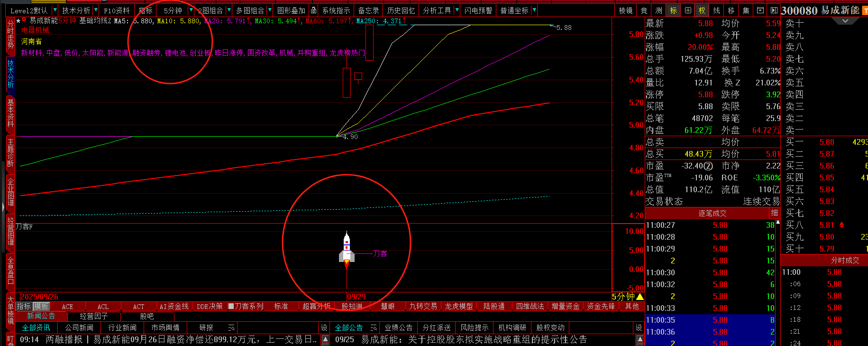Expand the order book chevron under stock name
This screenshot has width=868, height=346.
pos(845,21)
